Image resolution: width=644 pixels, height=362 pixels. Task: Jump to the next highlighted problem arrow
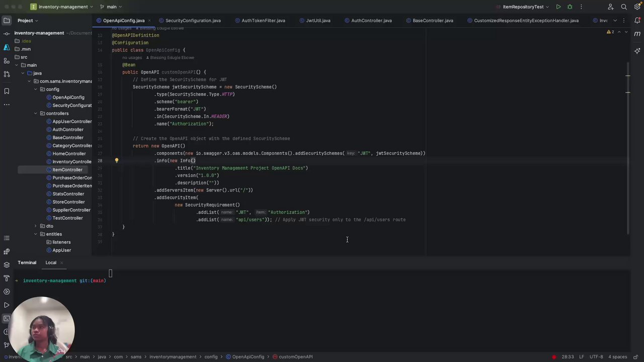(x=626, y=32)
